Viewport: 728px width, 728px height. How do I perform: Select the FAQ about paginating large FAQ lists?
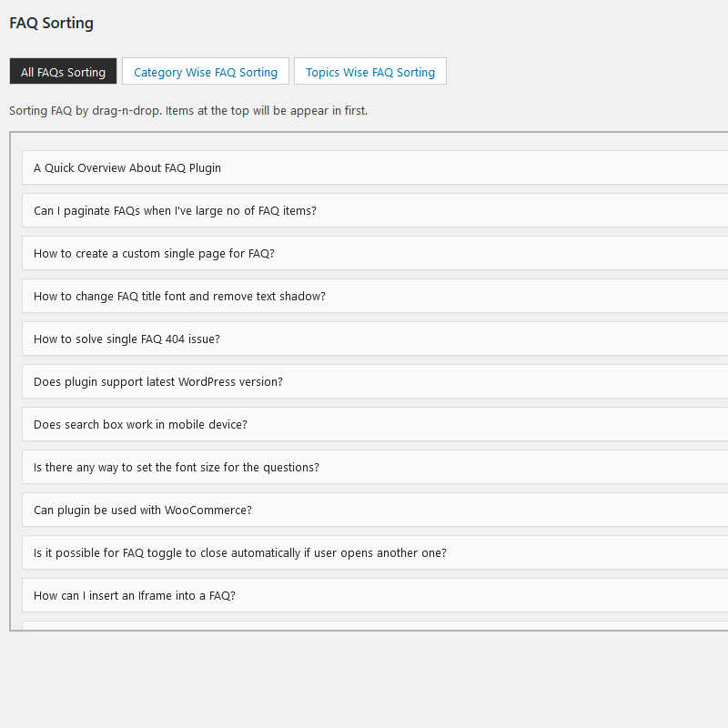[x=364, y=210]
